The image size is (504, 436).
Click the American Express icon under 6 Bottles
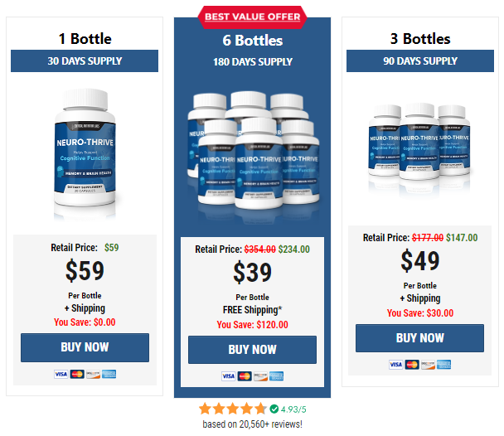[x=276, y=376]
